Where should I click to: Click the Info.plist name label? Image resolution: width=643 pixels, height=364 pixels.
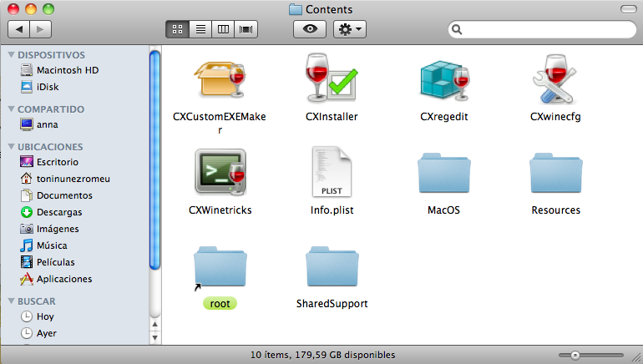click(332, 210)
